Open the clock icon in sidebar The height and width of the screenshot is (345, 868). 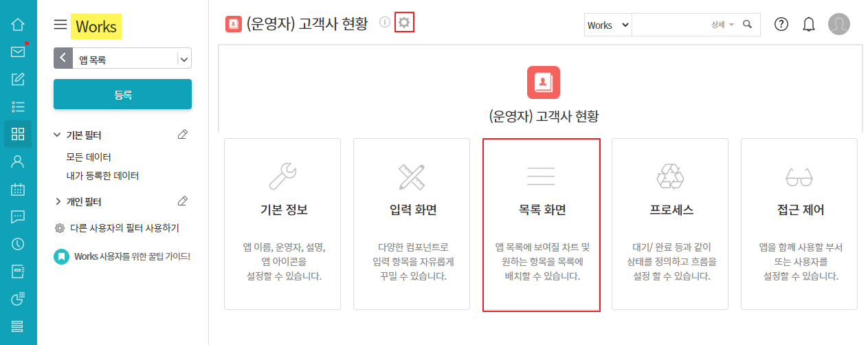18,244
